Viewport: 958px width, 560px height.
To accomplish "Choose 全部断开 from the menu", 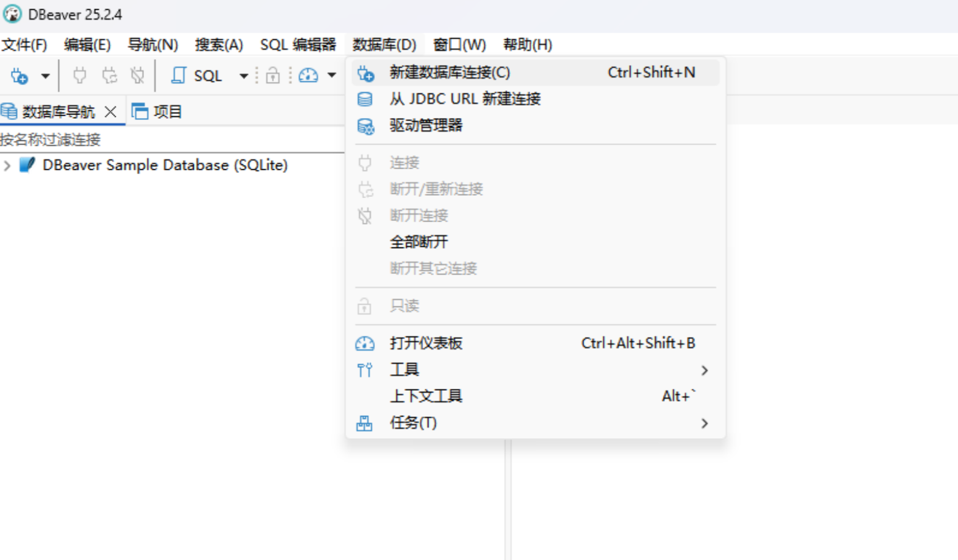I will pyautogui.click(x=534, y=242).
